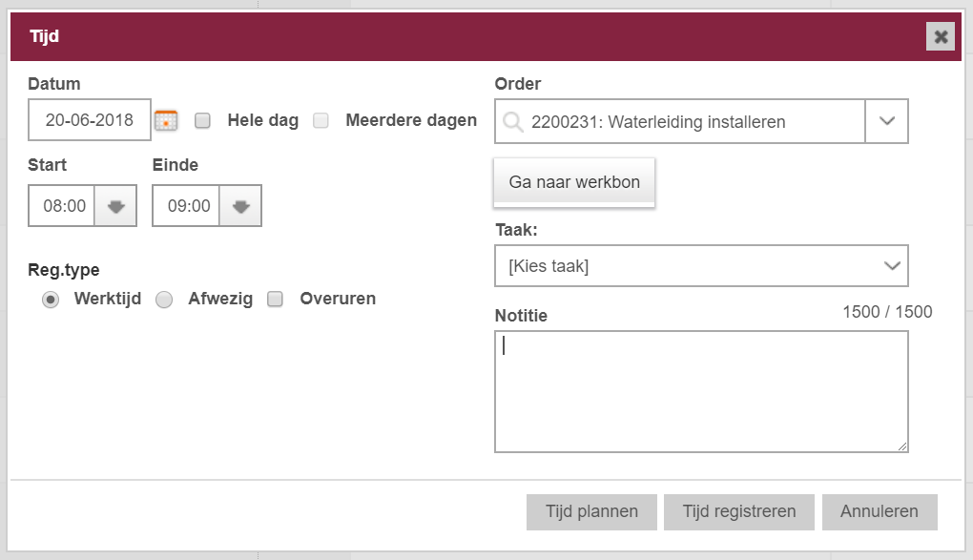
Task: Click the Tijd title text in header
Action: point(45,36)
